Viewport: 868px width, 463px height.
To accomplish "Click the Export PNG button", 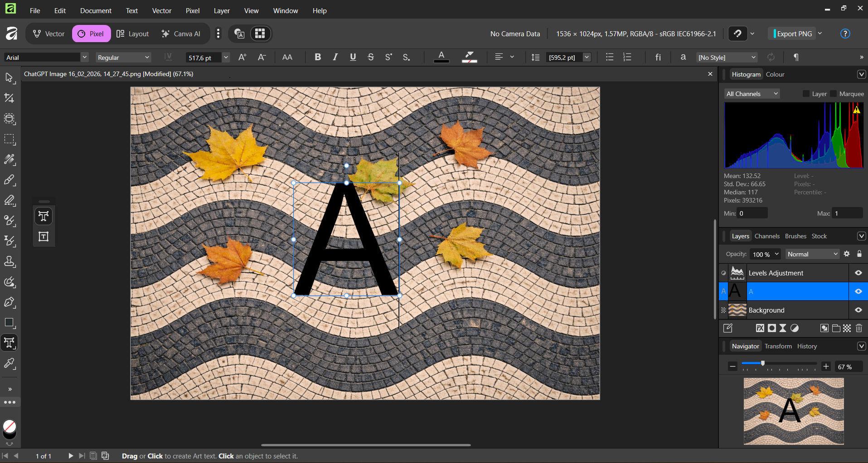I will [794, 34].
